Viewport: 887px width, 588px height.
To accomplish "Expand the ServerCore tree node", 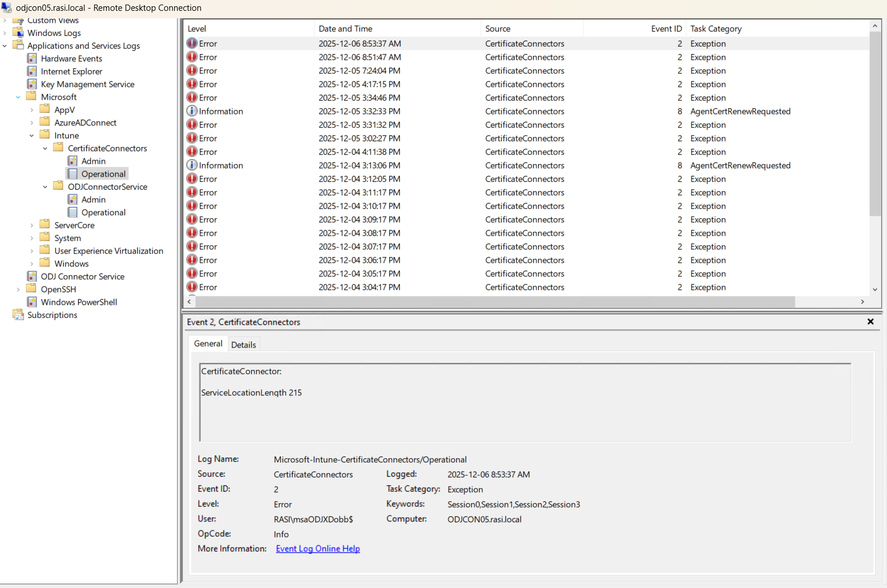I will [32, 225].
